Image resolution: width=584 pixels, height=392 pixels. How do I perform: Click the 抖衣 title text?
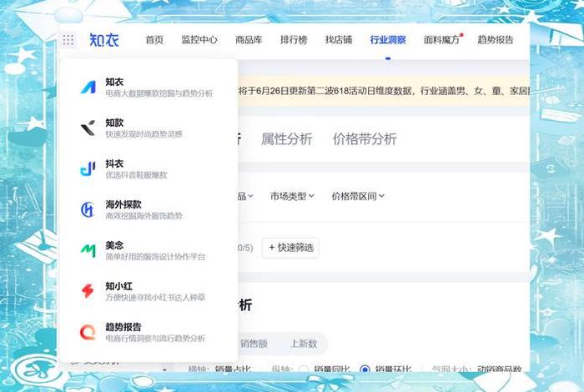coord(114,163)
